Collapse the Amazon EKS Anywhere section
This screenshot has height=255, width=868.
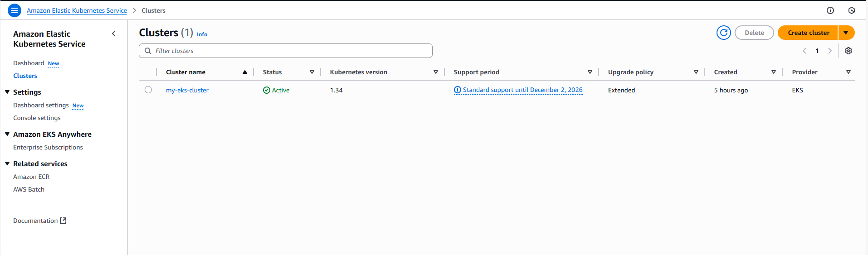(7, 134)
